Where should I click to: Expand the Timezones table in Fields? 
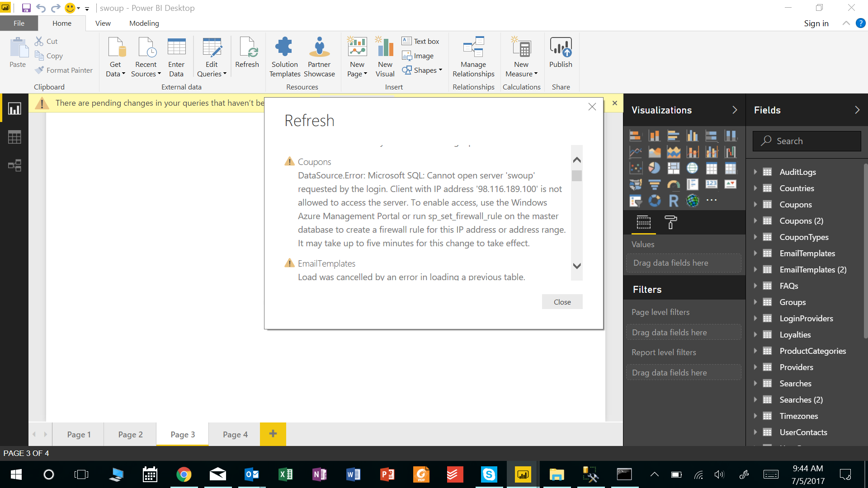[x=755, y=416]
